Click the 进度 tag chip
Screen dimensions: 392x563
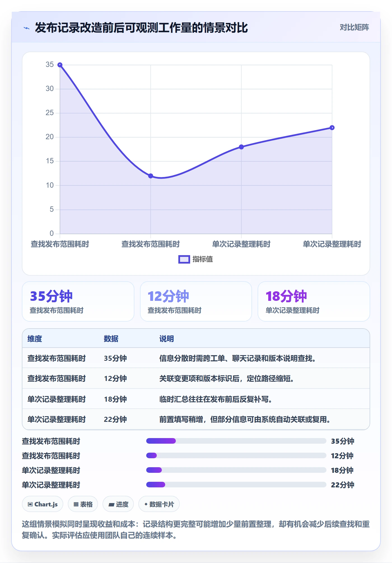point(118,504)
